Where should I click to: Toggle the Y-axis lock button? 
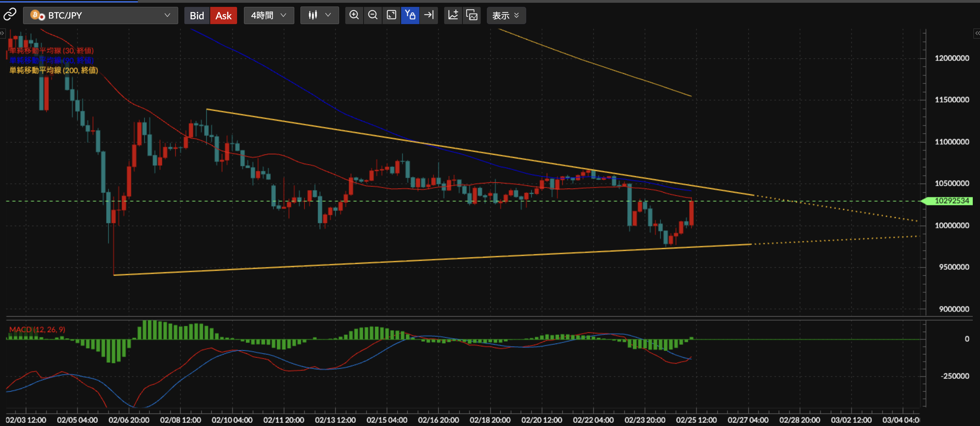click(410, 15)
